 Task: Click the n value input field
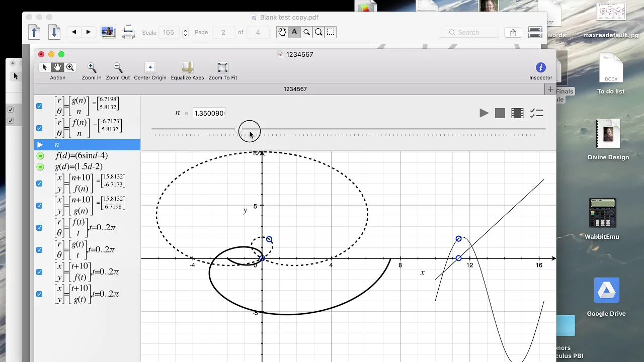click(209, 113)
